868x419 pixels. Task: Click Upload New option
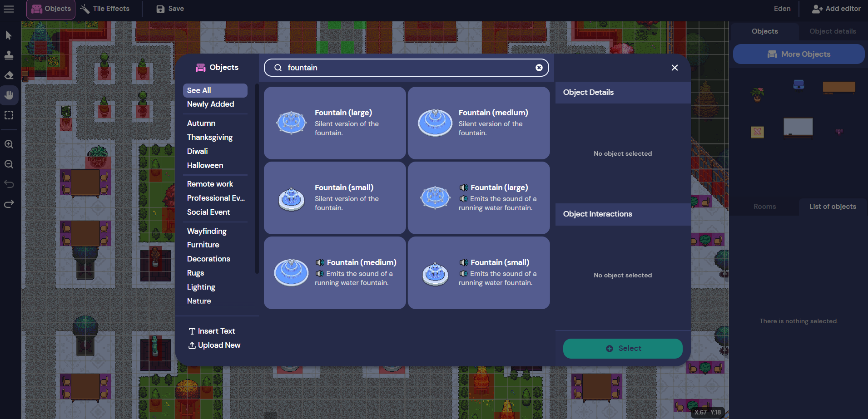[x=214, y=345]
